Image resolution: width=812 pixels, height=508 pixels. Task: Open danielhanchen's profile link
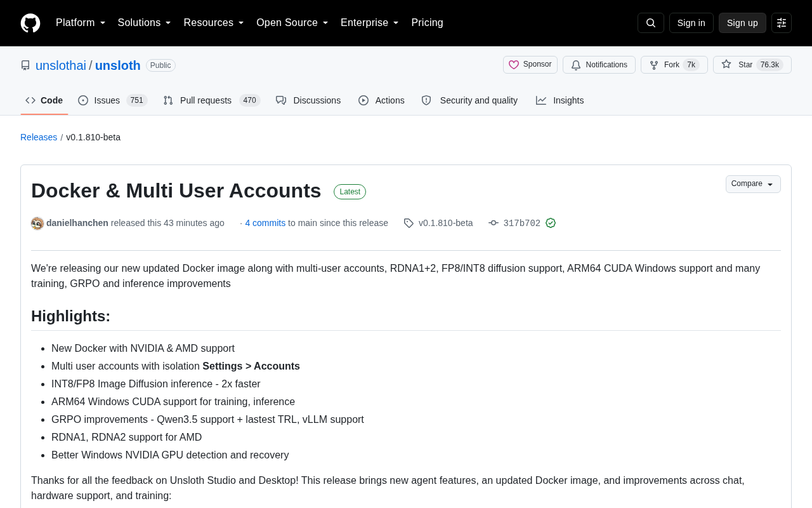tap(77, 223)
